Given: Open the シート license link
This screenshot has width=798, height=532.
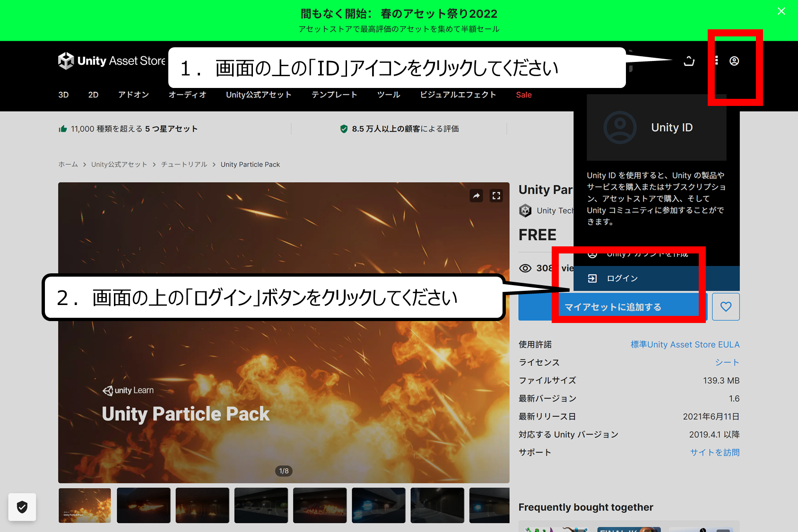Looking at the screenshot, I should click(x=727, y=363).
